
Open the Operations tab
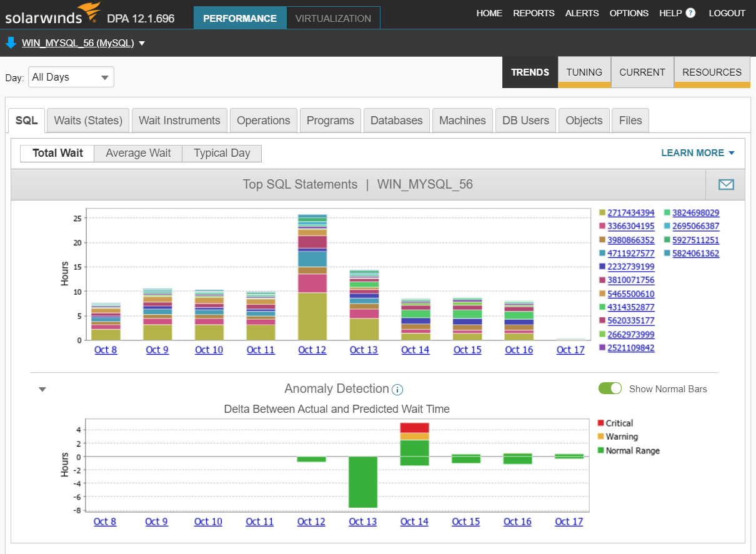coord(264,121)
